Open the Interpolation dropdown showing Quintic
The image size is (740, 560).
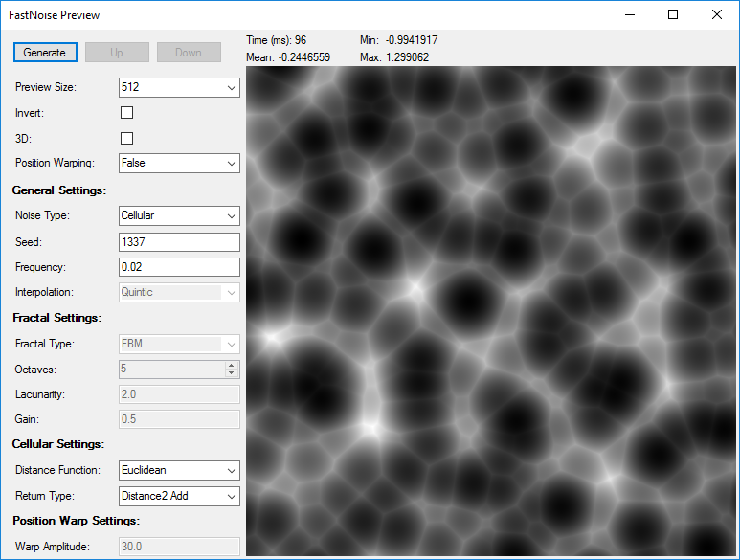coord(179,292)
